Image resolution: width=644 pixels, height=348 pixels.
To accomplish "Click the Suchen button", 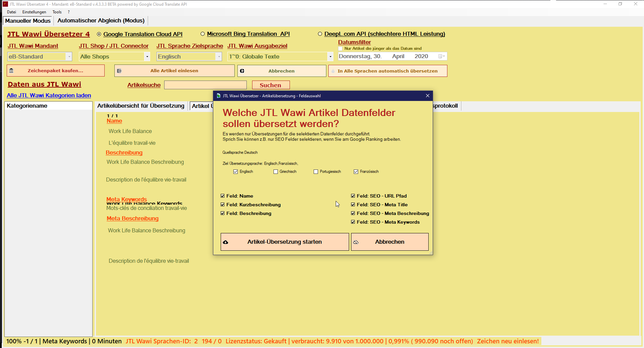I will coord(271,85).
